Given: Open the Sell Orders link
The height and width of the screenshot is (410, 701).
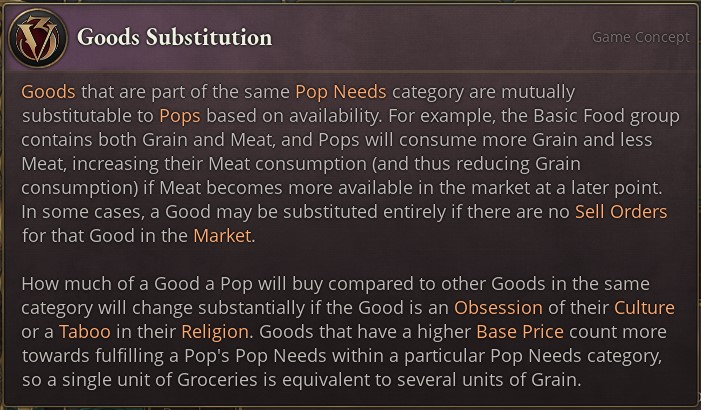Looking at the screenshot, I should click(620, 211).
